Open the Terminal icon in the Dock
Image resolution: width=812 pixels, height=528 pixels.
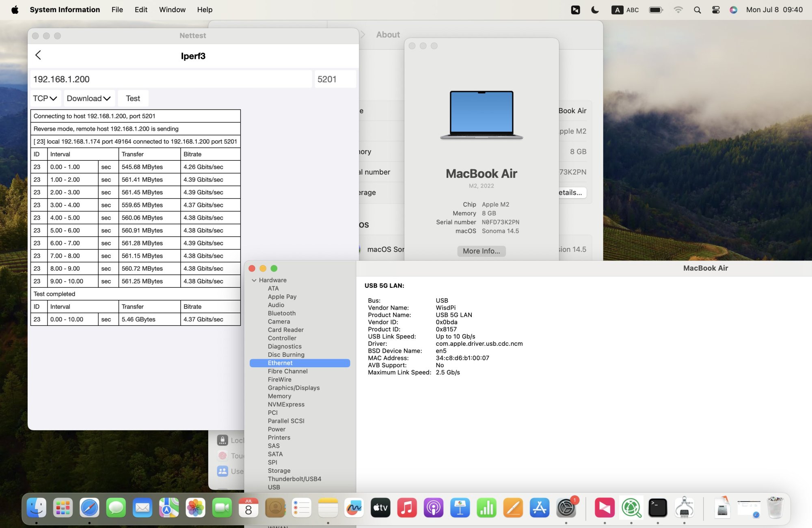tap(657, 508)
